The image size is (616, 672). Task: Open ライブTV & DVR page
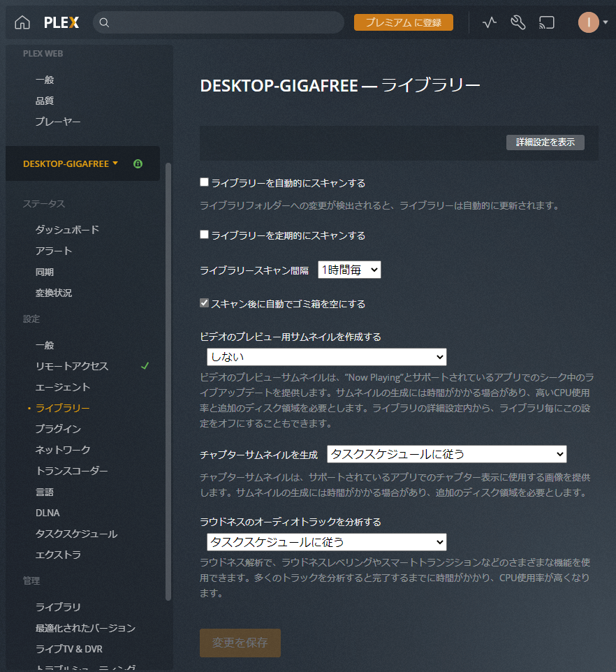(69, 649)
